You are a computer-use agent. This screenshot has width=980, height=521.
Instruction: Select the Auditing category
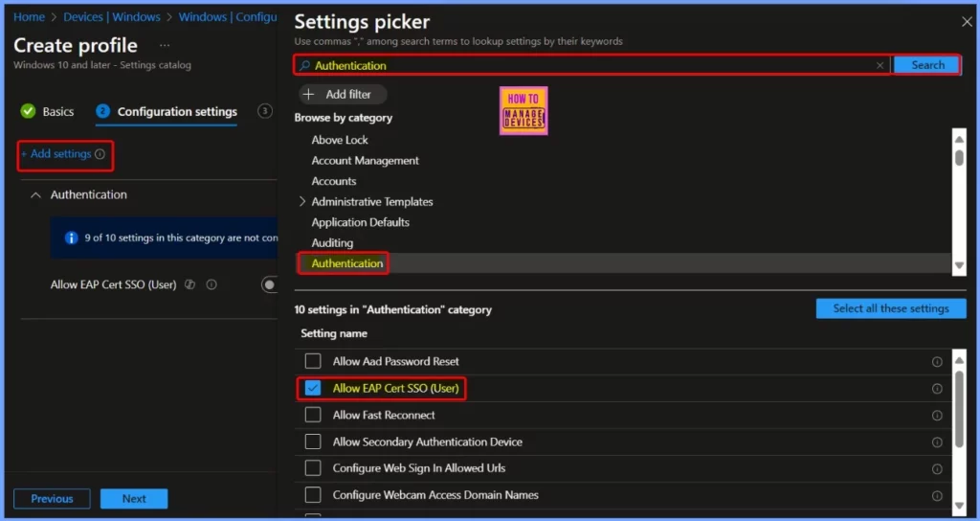pyautogui.click(x=332, y=242)
